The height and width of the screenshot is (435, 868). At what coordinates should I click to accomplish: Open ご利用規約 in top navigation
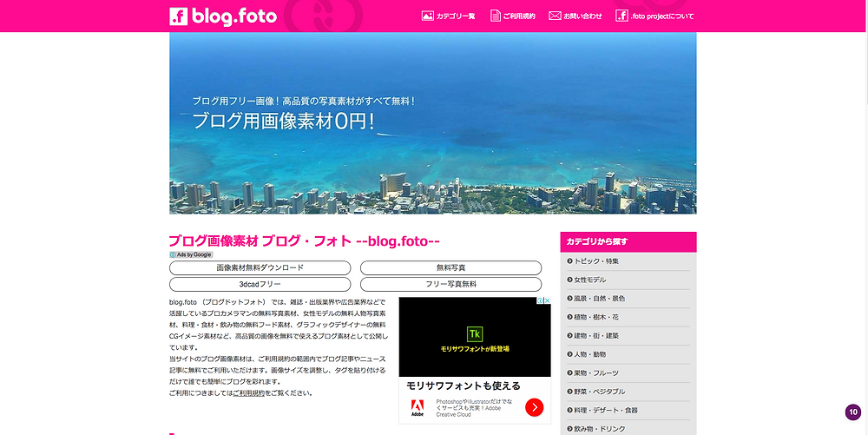(519, 16)
